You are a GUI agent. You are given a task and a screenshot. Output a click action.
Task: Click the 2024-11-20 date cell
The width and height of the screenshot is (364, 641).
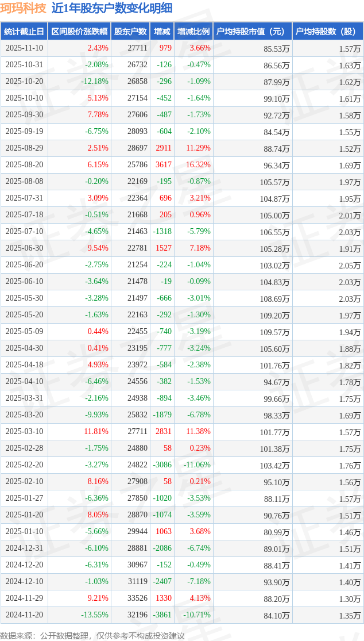point(24,615)
